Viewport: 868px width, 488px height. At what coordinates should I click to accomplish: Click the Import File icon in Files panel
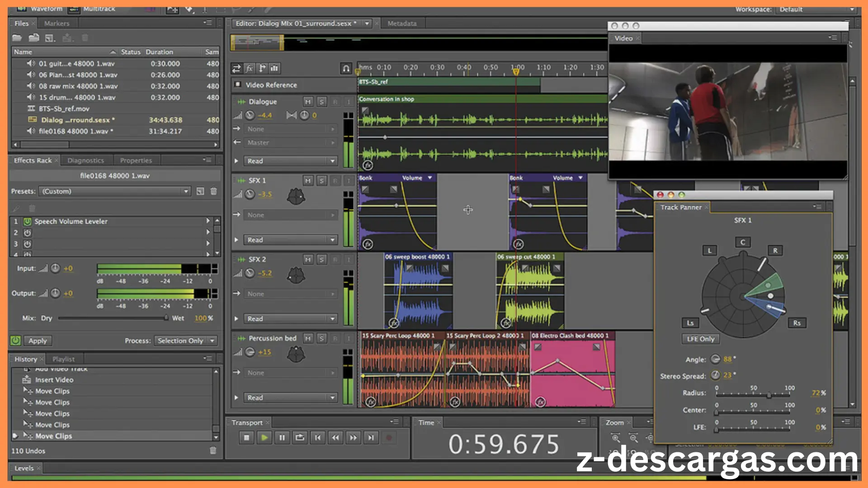coord(33,38)
